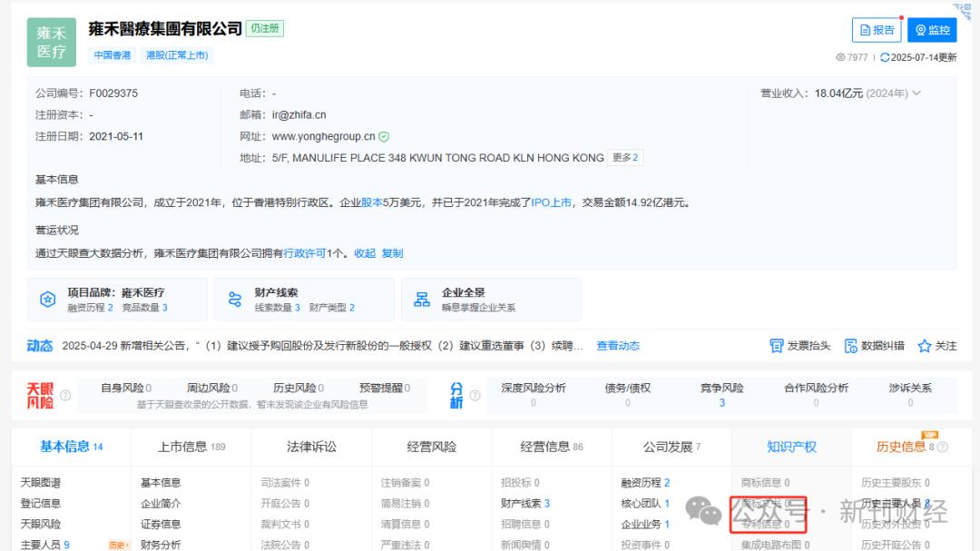Open email ir@zhifa.cn
Image resolution: width=980 pixels, height=551 pixels.
click(299, 115)
